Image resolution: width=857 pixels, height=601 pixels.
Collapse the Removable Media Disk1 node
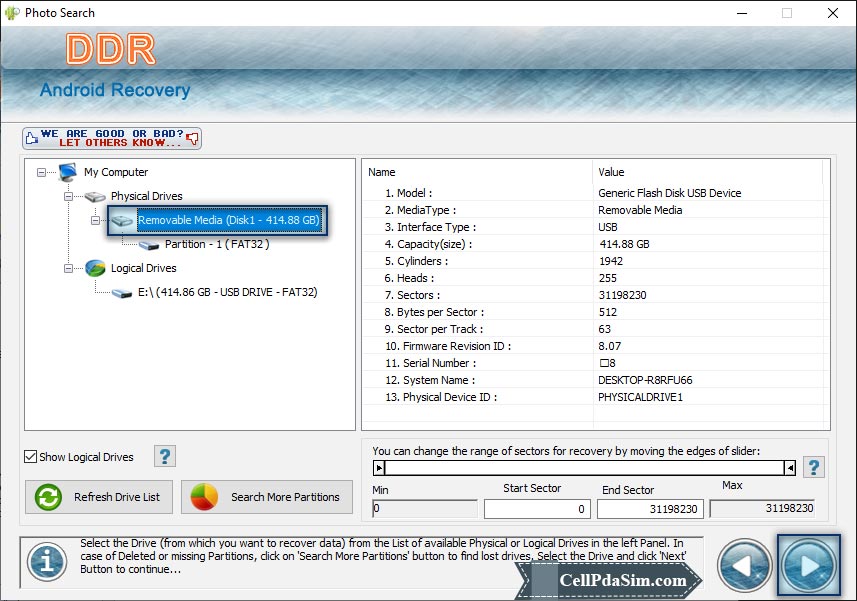[96, 220]
